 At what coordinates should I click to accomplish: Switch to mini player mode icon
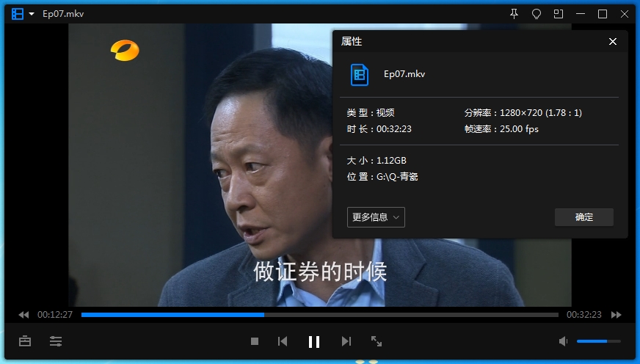coord(559,14)
